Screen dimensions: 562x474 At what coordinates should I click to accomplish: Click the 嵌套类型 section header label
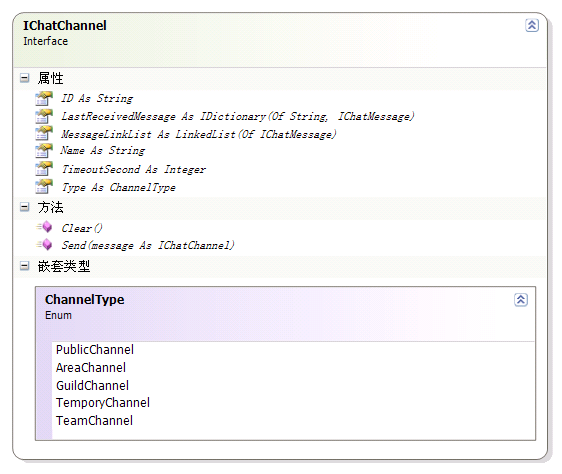click(64, 266)
